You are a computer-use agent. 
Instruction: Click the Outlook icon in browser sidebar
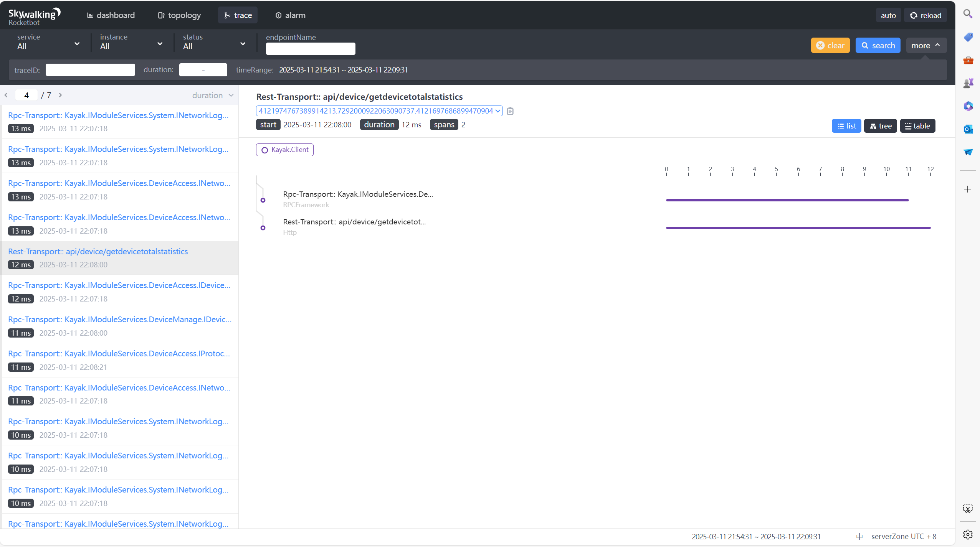(968, 129)
